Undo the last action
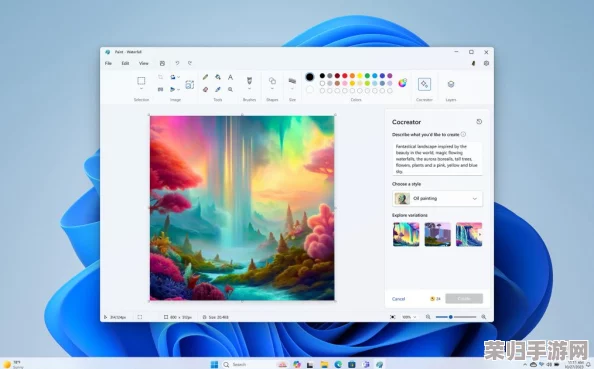Image resolution: width=594 pixels, height=369 pixels. 177,63
